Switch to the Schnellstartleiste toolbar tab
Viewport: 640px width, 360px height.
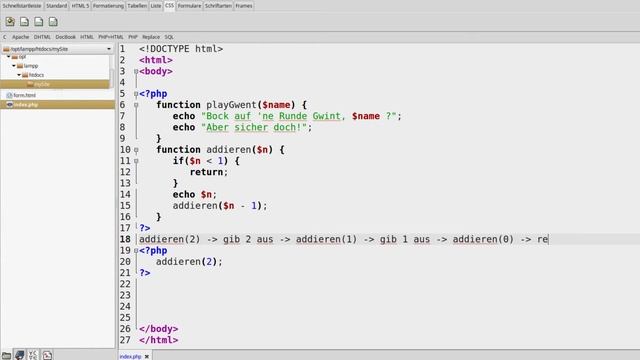(22, 6)
